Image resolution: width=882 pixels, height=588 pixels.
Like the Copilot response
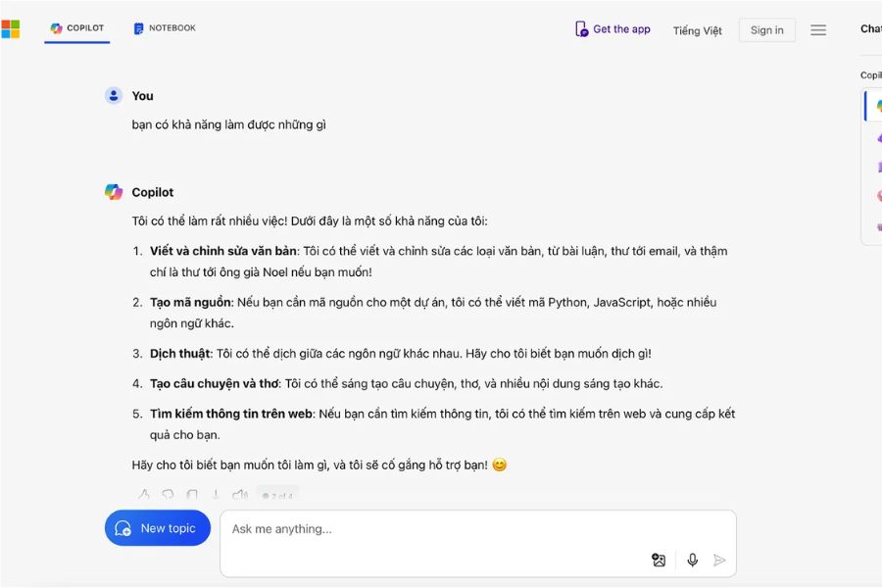pos(144,495)
